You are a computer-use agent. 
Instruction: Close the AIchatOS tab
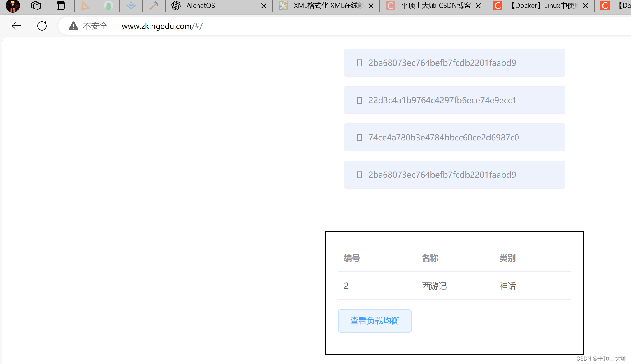[264, 6]
